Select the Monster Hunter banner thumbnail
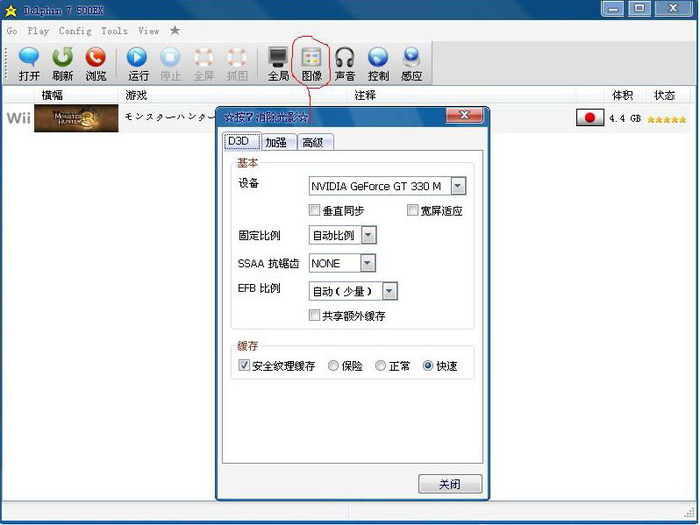Viewport: 700px width, 525px height. 76,118
